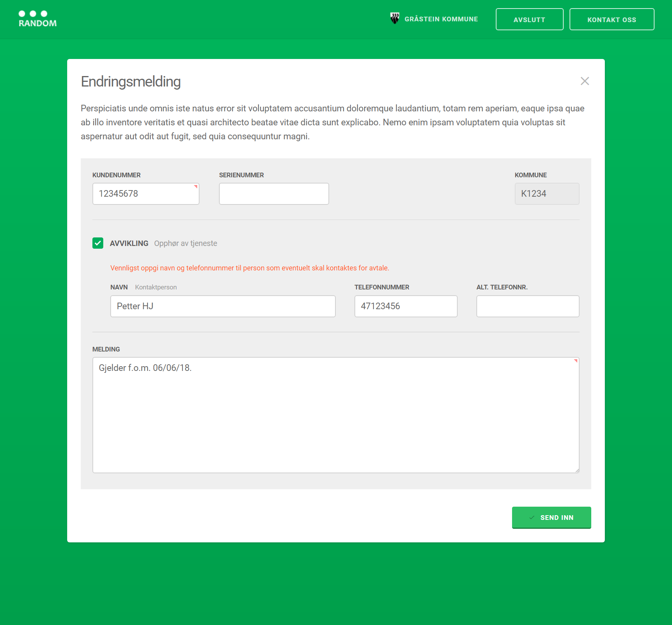This screenshot has width=672, height=625.
Task: Click the Endringsmelding heading
Action: (131, 82)
